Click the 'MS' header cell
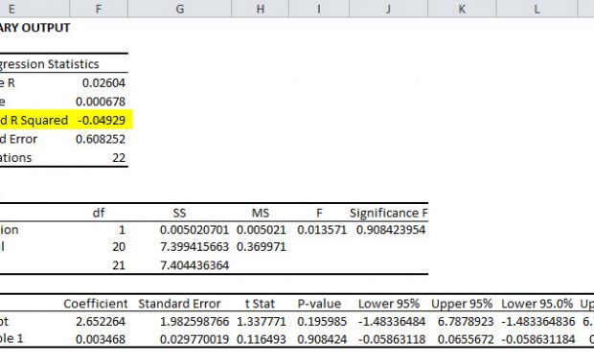 pos(261,213)
